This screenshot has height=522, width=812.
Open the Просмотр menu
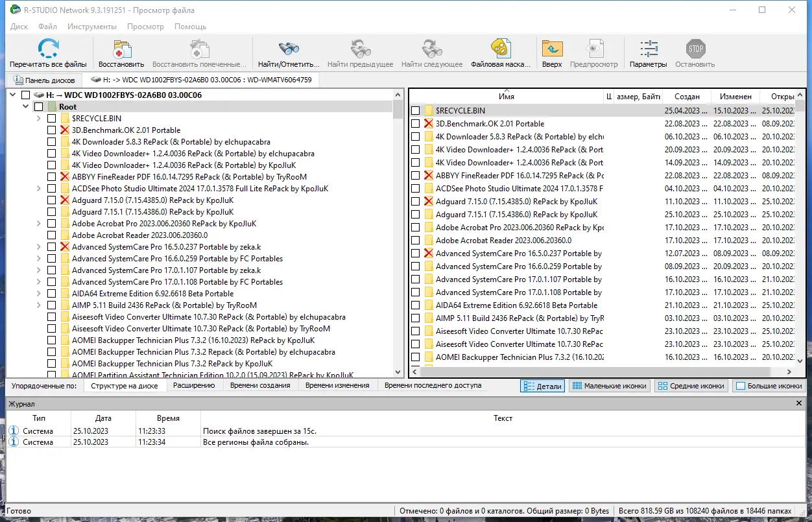(145, 27)
